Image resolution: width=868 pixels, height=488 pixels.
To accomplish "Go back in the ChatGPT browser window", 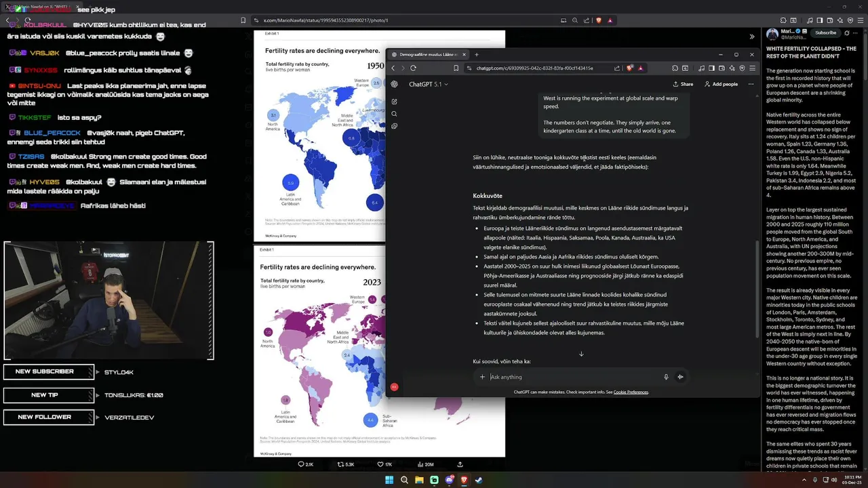I will [393, 68].
